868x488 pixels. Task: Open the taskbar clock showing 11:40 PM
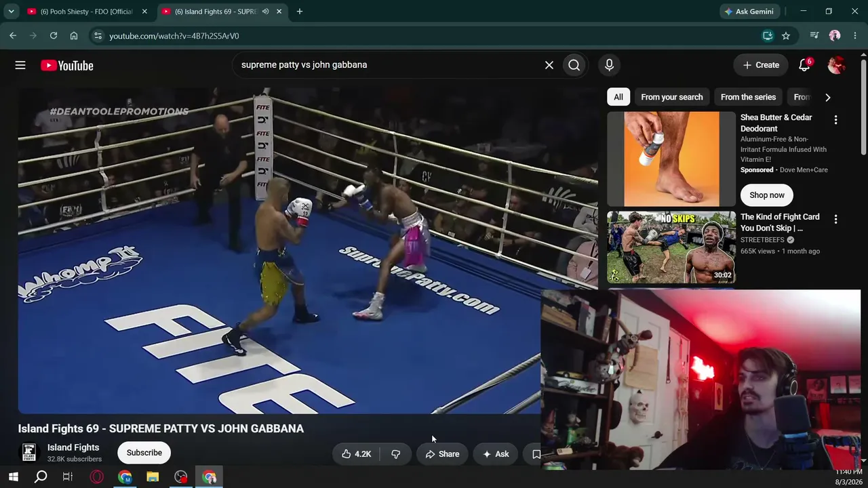point(848,477)
